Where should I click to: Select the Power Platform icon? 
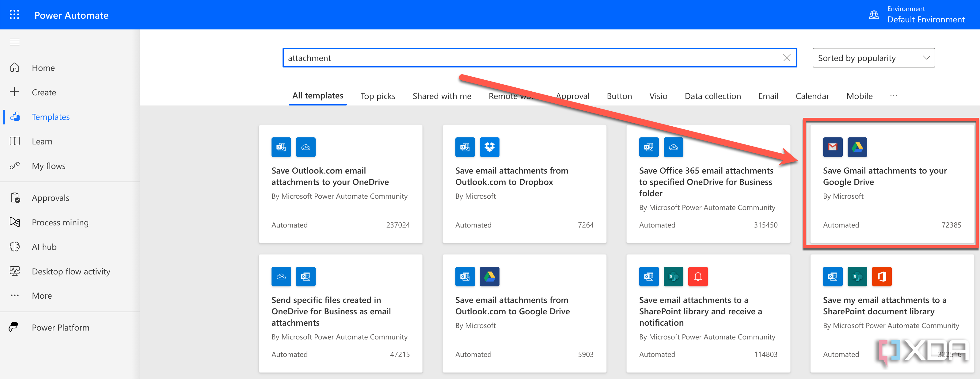click(14, 327)
